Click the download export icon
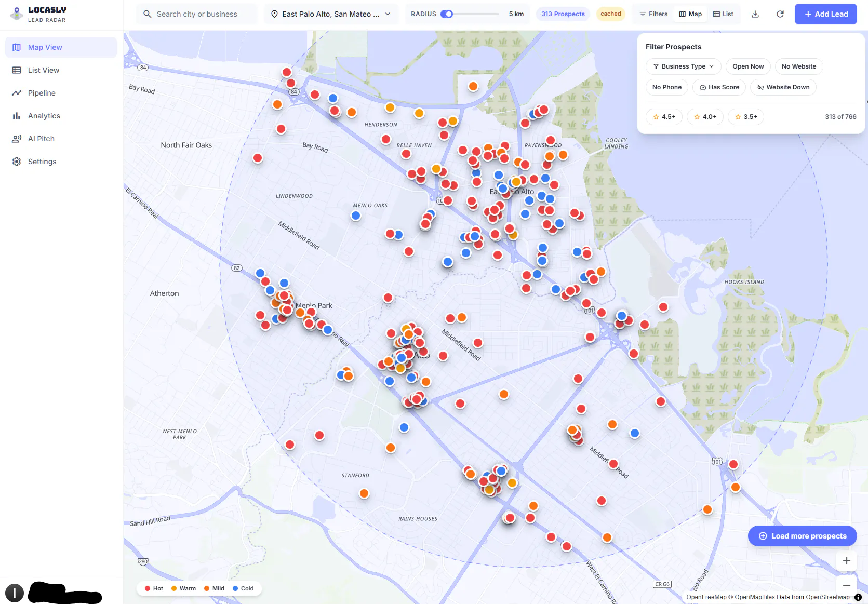The width and height of the screenshot is (868, 605). click(755, 14)
